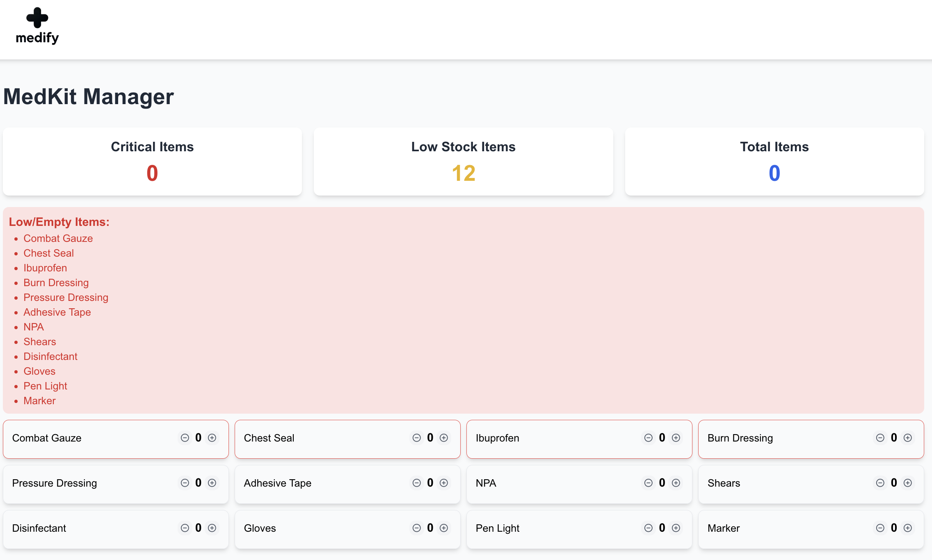Add a Disinfectant with plus icon
Screen dimensions: 932x560
pyautogui.click(x=212, y=528)
